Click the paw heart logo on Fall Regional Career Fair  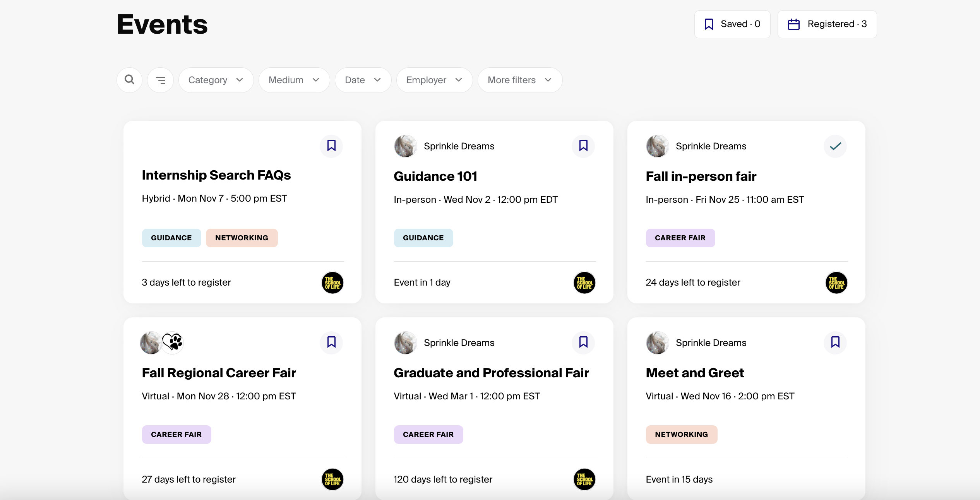coord(172,342)
